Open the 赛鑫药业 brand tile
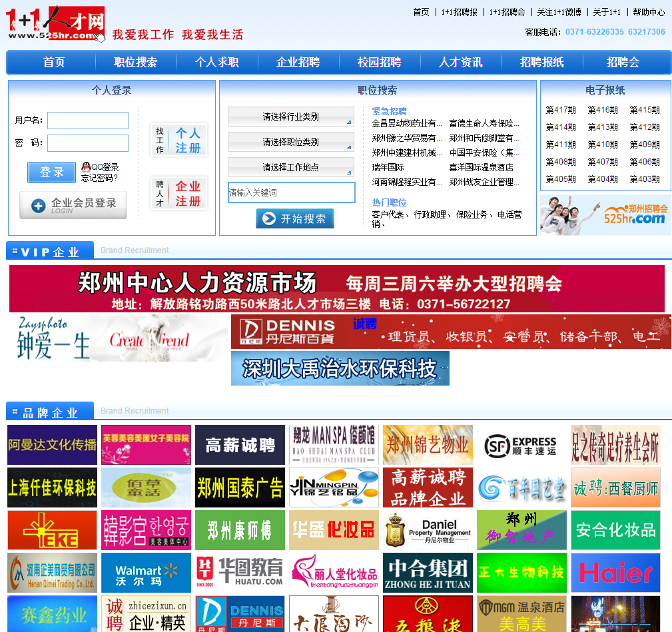This screenshot has width=672, height=632. pyautogui.click(x=53, y=613)
